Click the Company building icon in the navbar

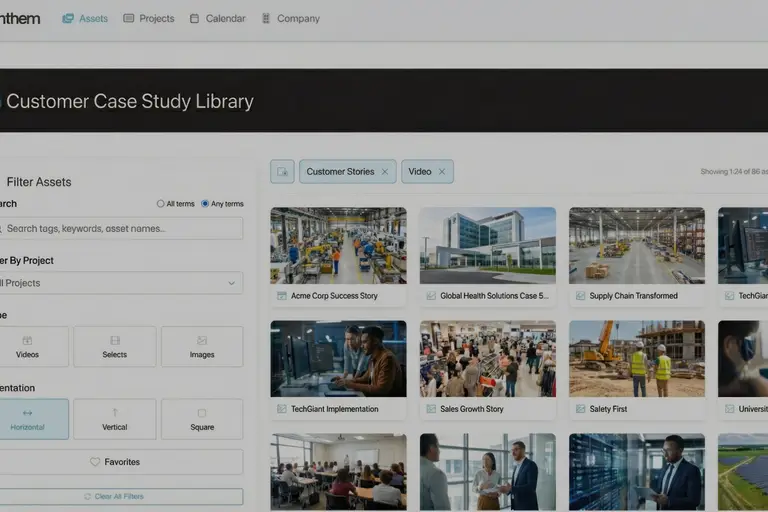tap(266, 19)
